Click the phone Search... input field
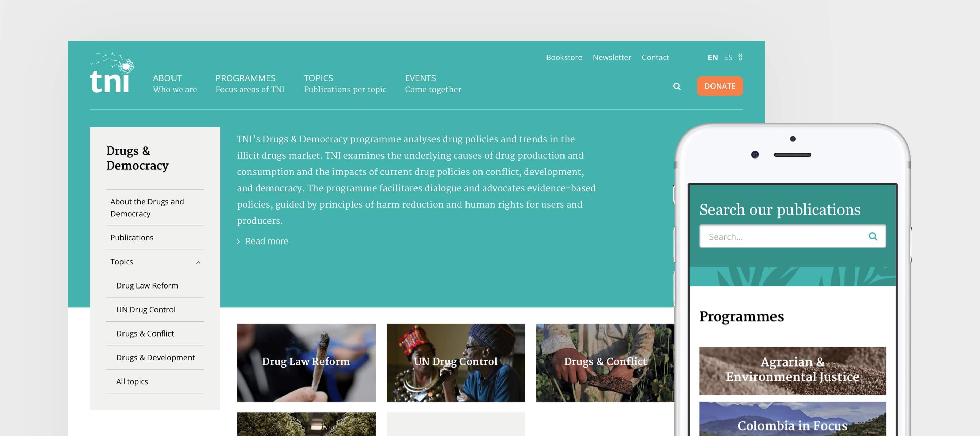 (793, 236)
